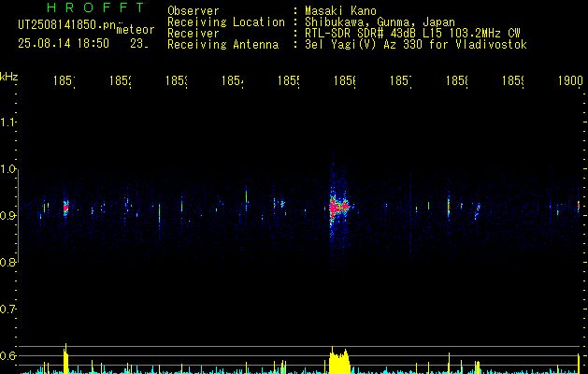
Task: Select the file name UT2508141850.pn
Action: [x=66, y=25]
